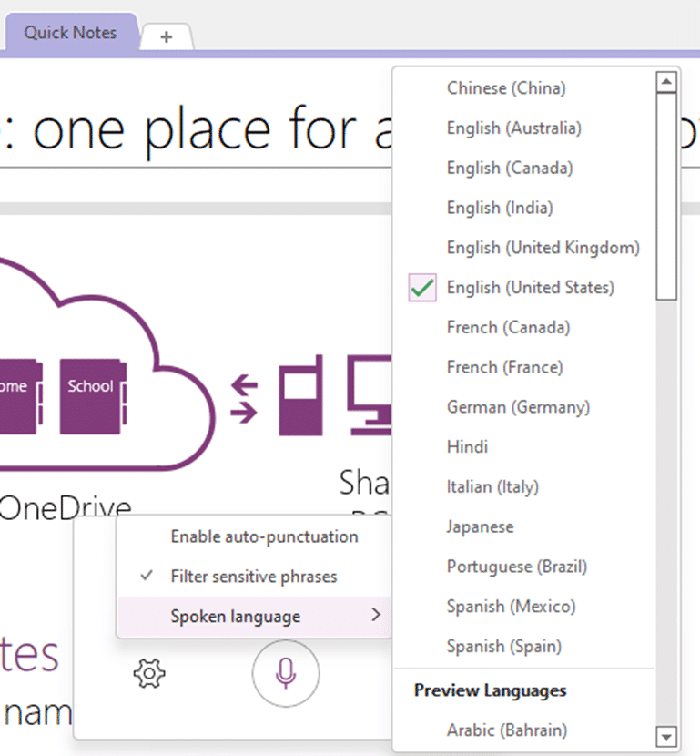Viewport: 700px width, 756px height.
Task: Pick French (Canada) from the language menu
Action: tap(508, 327)
